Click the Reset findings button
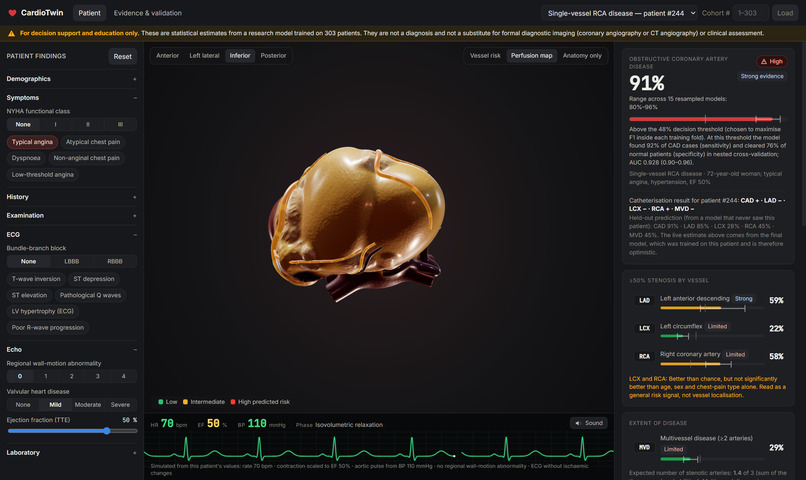The height and width of the screenshot is (480, 806). pos(122,57)
